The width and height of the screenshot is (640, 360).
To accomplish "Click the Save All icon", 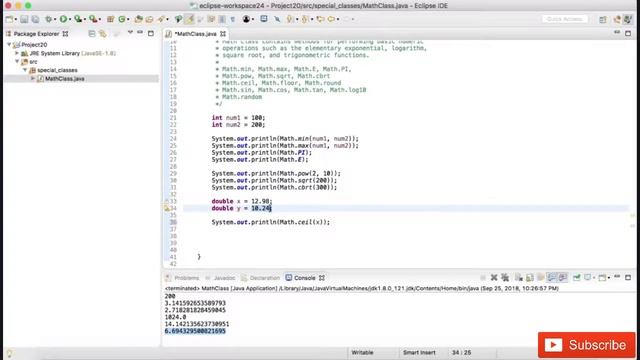I will (36, 19).
